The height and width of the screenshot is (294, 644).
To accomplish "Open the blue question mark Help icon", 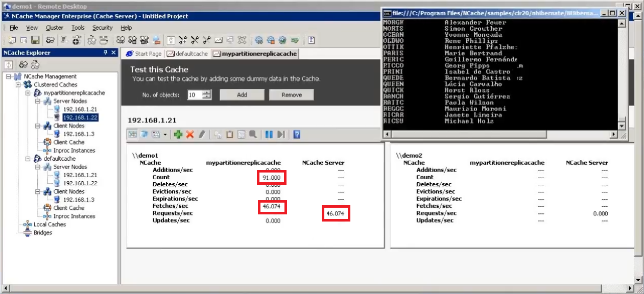I will click(x=297, y=134).
